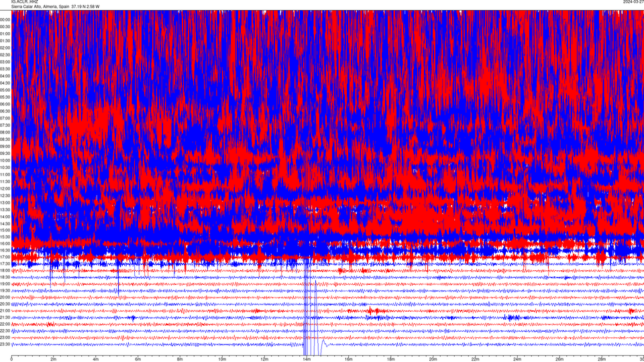Select the 09:30 time row label
Viewport: 644px width, 362px height.
(5, 154)
